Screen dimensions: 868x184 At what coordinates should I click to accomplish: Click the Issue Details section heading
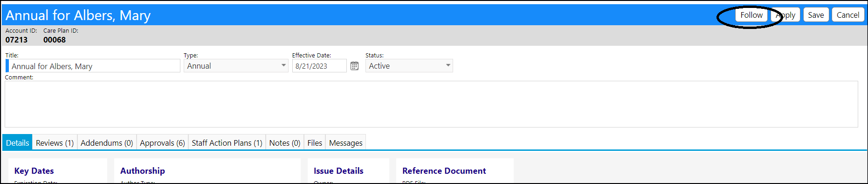pyautogui.click(x=338, y=171)
